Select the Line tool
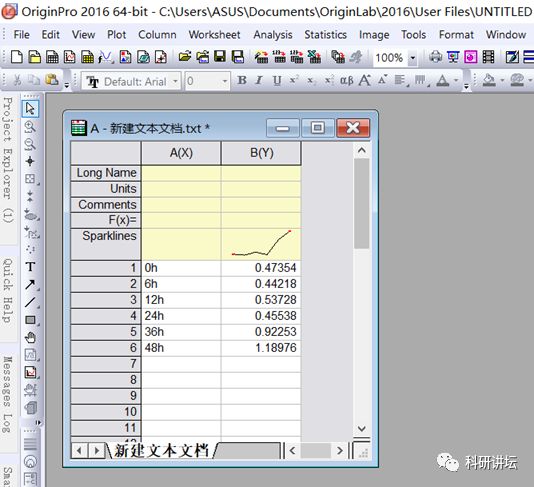The image size is (534, 487). pos(30,302)
